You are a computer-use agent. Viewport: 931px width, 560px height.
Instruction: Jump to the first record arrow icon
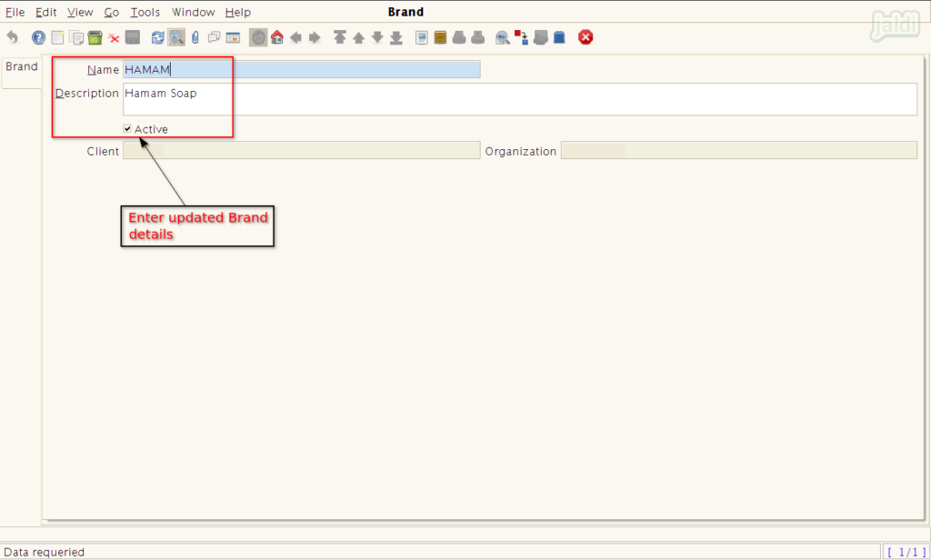click(x=340, y=37)
